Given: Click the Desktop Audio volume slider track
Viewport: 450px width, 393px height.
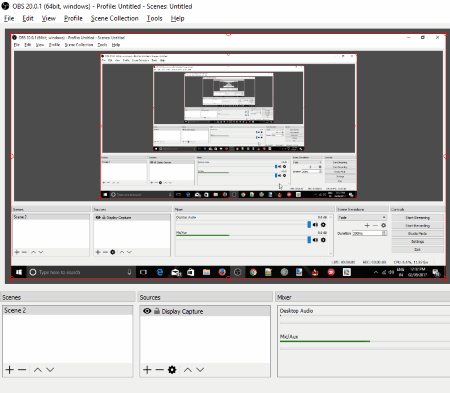Looking at the screenshot, I should click(x=365, y=322).
